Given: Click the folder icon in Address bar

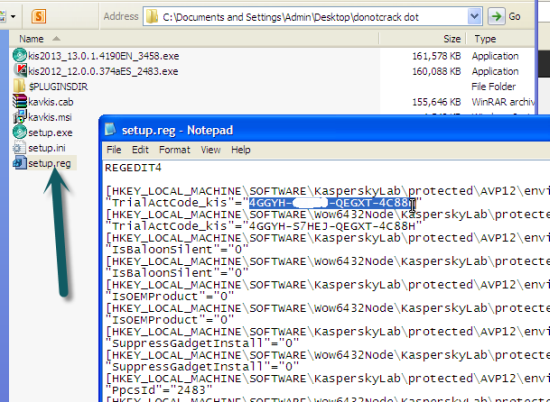Looking at the screenshot, I should pyautogui.click(x=152, y=16).
